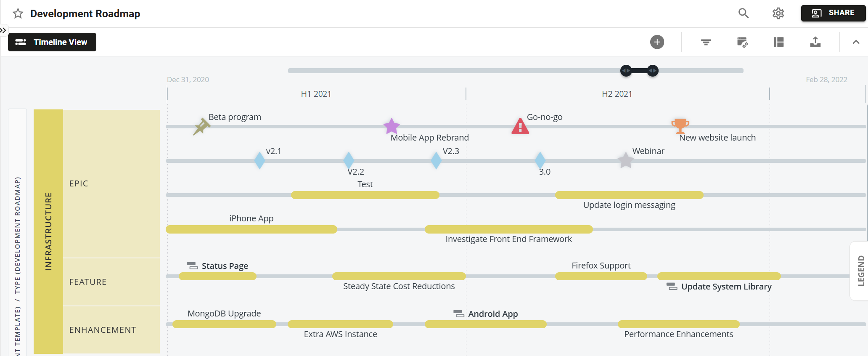Click the right handle of date range slider
Screen dimensions: 868x356
[653, 71]
